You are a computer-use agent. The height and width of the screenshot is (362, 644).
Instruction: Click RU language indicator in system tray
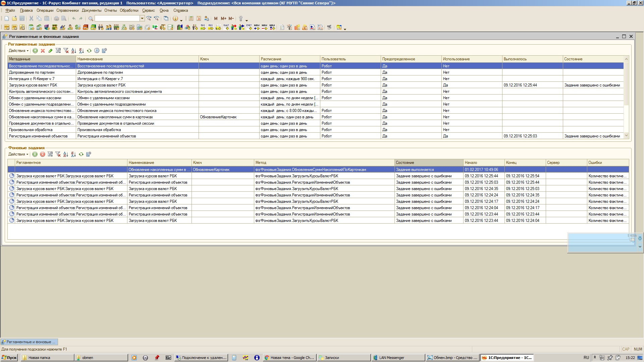click(x=586, y=358)
